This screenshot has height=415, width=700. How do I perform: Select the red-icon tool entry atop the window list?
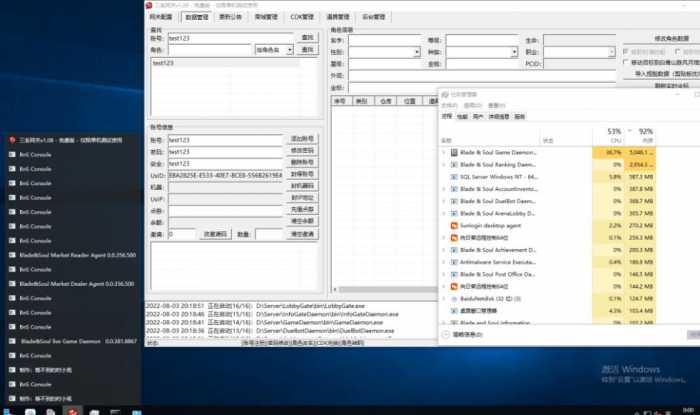(72, 140)
